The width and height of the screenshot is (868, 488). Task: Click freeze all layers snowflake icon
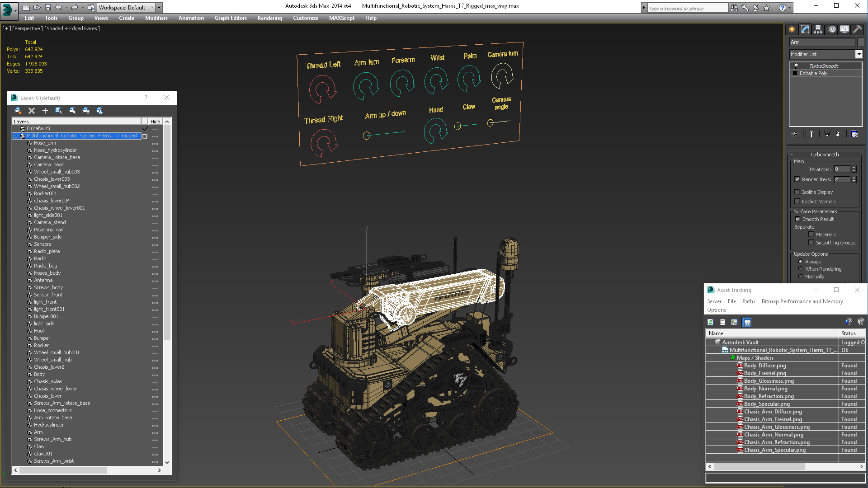click(99, 111)
